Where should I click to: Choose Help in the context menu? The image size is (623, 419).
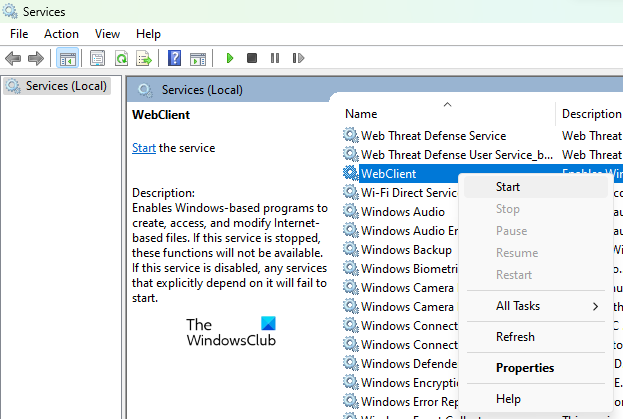(536, 399)
